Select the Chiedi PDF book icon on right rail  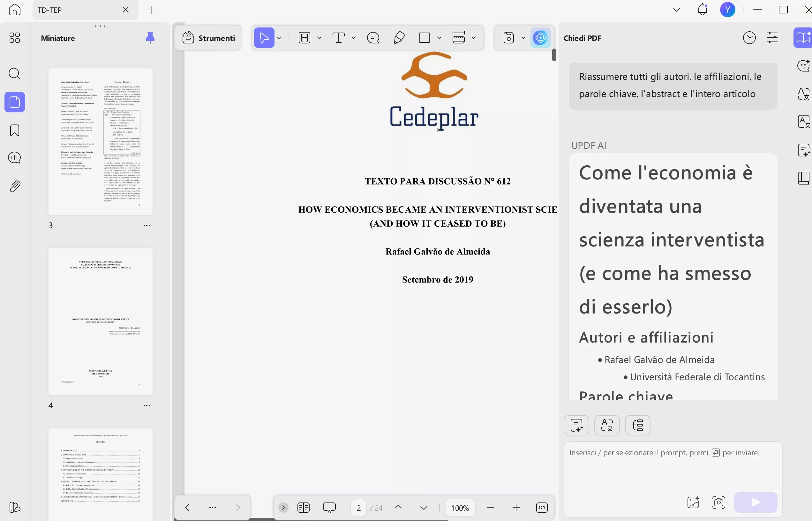coord(803,38)
